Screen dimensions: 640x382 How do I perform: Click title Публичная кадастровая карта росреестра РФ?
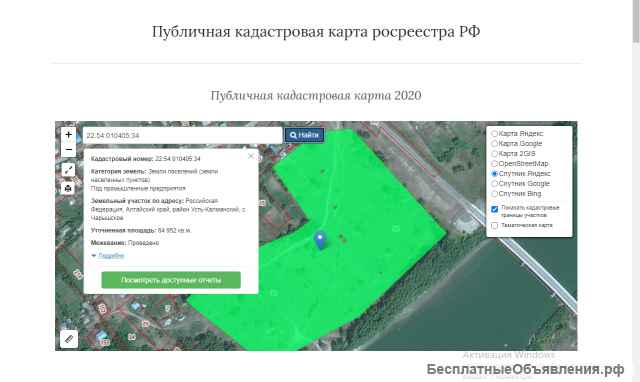point(316,31)
